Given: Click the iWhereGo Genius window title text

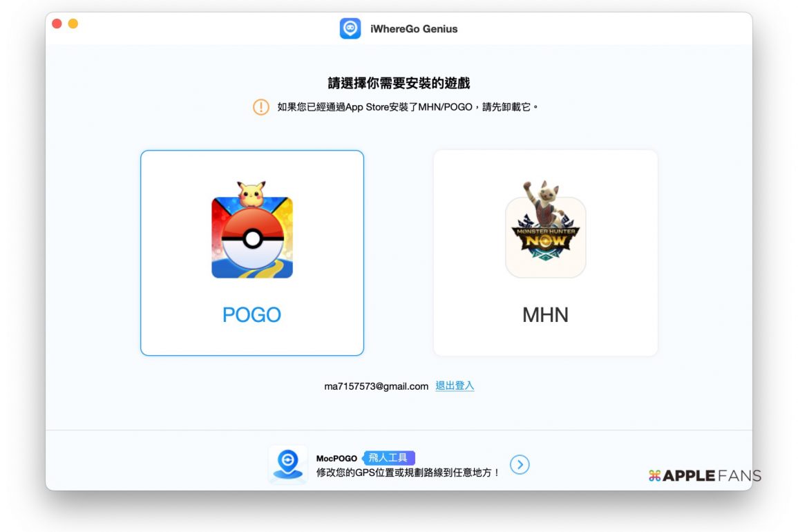Looking at the screenshot, I should coord(414,29).
